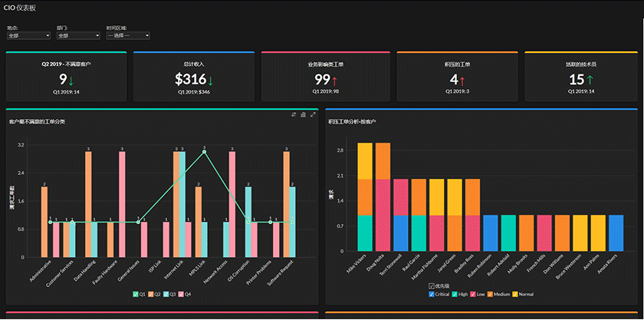Click the red up arrow beside backlog 4
Screen dimensions: 644x320
462,81
